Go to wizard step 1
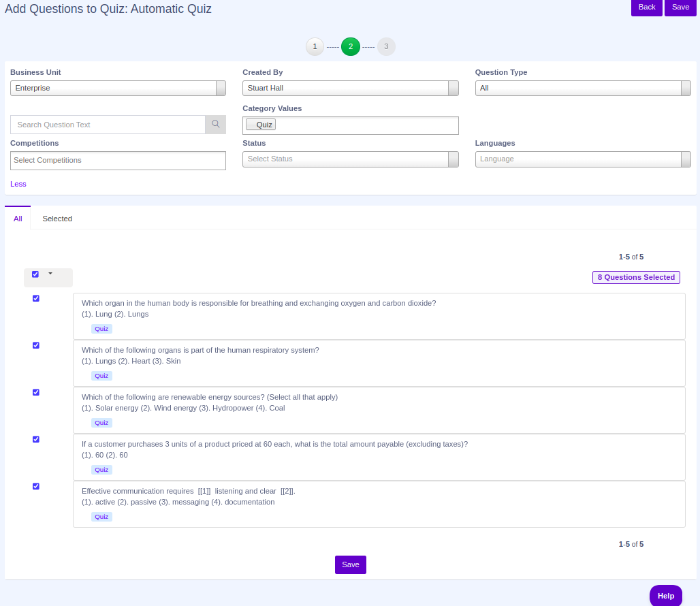The image size is (700, 606). pyautogui.click(x=315, y=46)
